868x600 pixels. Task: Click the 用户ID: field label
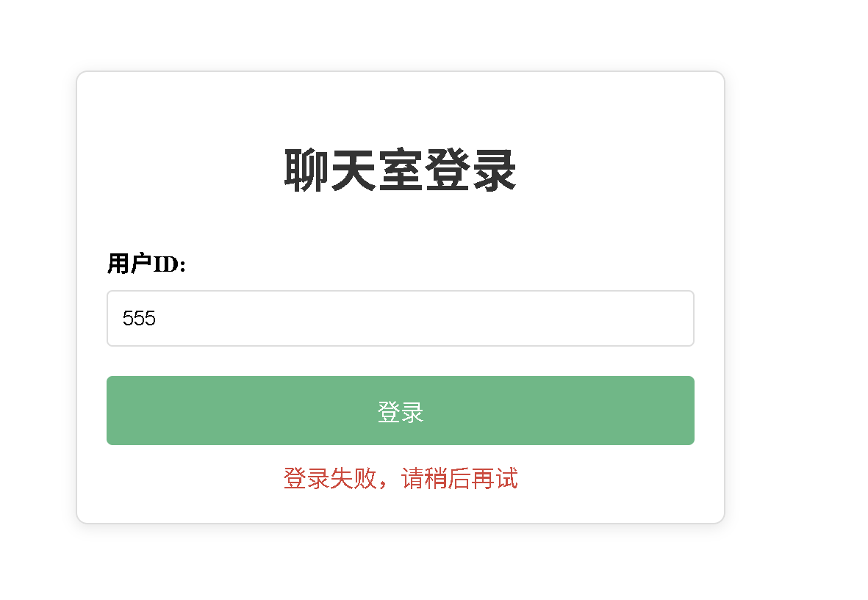click(x=147, y=263)
